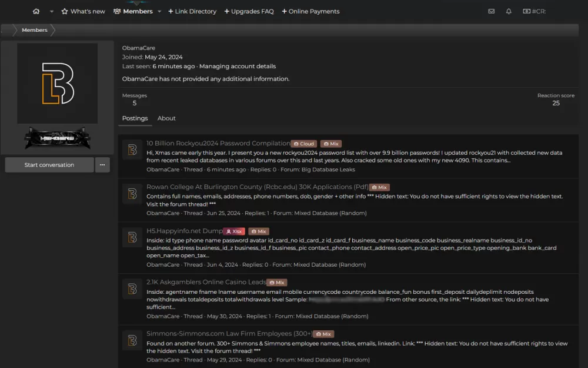588x368 pixels.
Task: Click the Members breadcrumb link
Action: (x=35, y=30)
